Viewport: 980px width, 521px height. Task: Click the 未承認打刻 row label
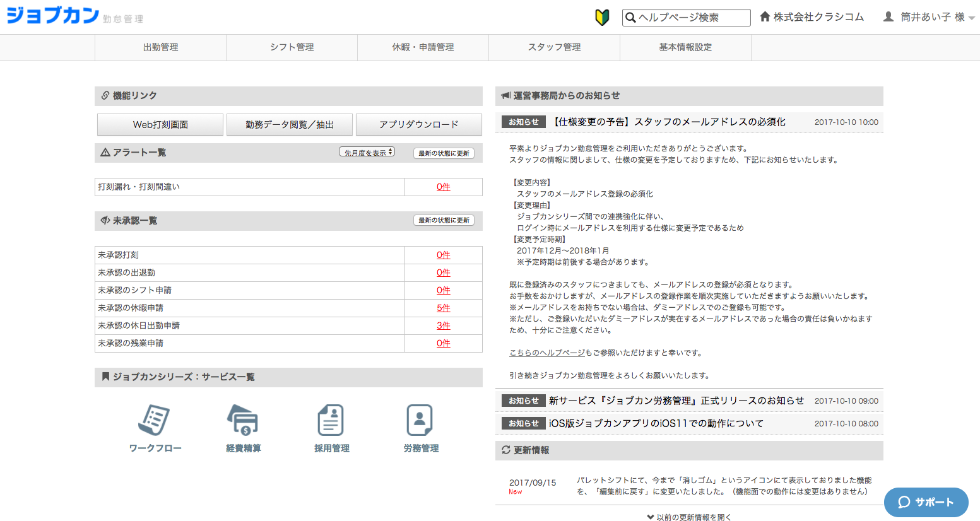point(118,255)
